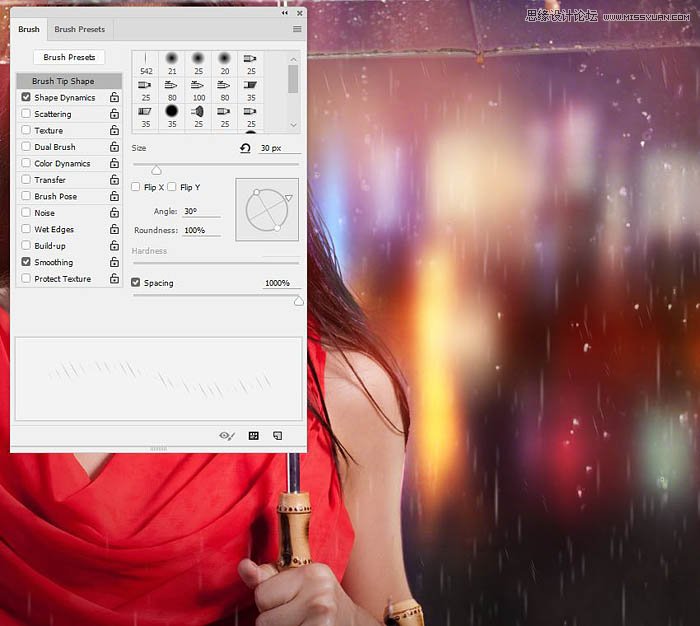Click the lock icon next to Smoothing
The height and width of the screenshot is (626, 700).
114,262
